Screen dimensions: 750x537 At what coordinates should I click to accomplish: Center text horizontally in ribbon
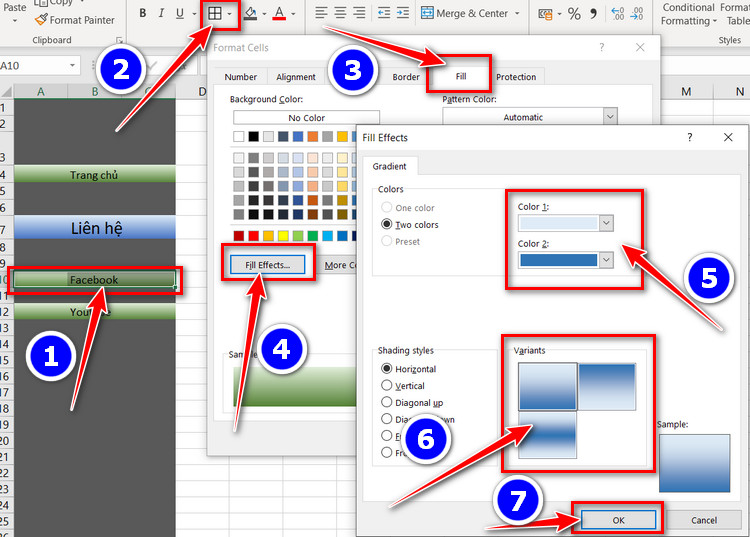click(340, 13)
